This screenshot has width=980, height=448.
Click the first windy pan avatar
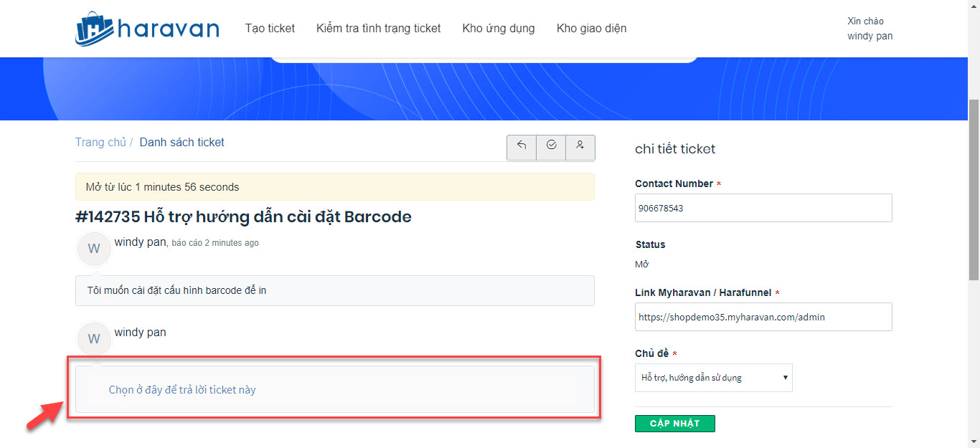(94, 249)
